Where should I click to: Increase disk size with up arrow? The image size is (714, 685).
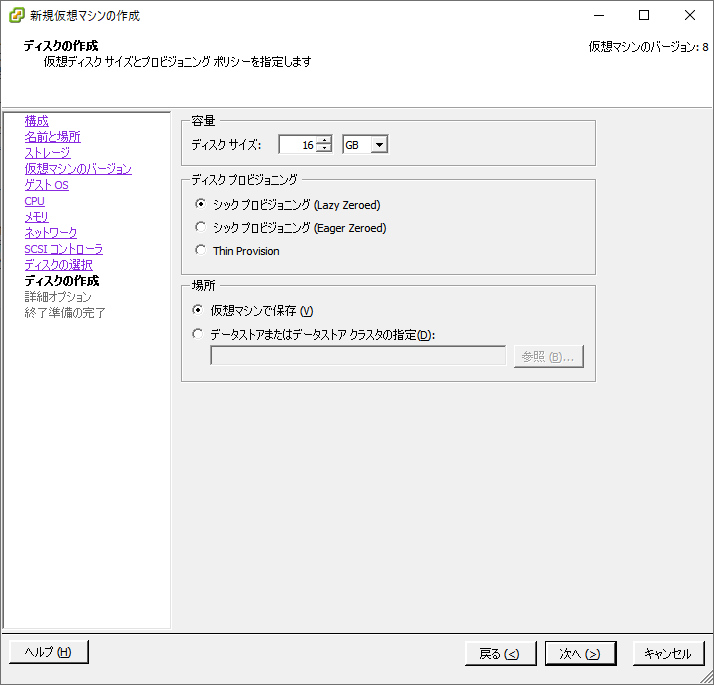click(324, 140)
